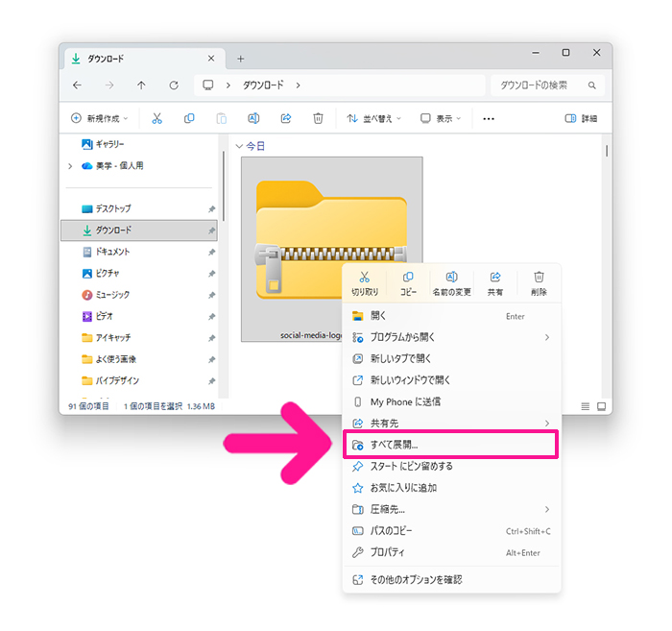
Task: Click the Back navigation arrow
Action: (x=77, y=85)
